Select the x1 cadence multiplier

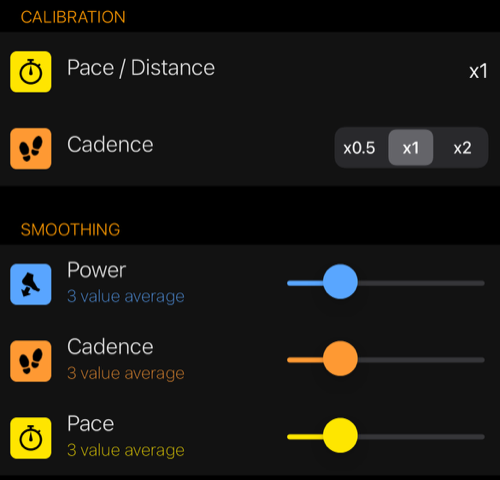(411, 148)
